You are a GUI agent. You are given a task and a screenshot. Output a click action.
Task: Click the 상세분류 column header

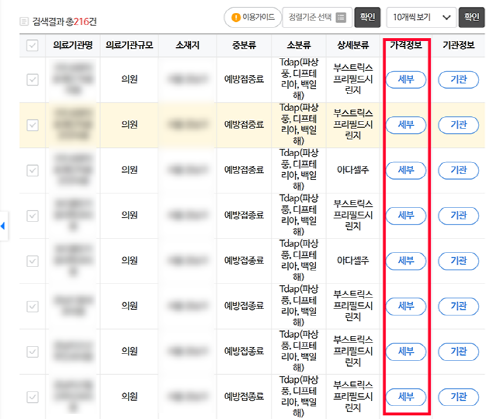353,45
